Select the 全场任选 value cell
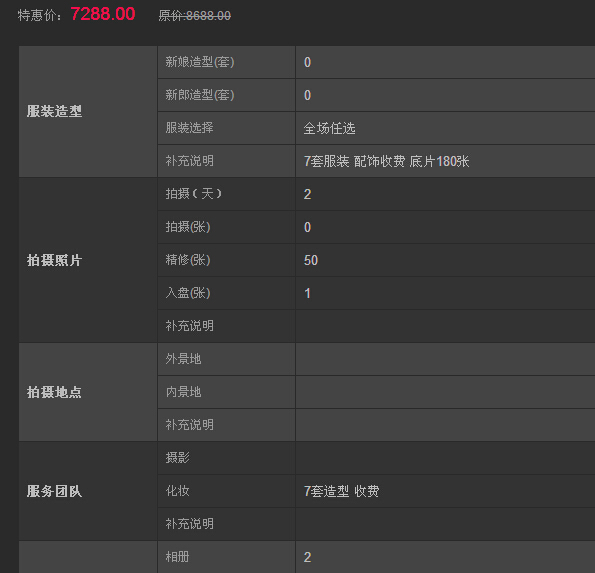The height and width of the screenshot is (573, 595). tap(445, 128)
